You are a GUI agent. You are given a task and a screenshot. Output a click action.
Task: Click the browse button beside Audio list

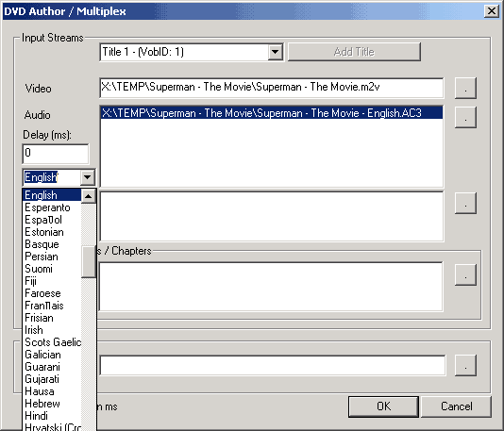465,118
